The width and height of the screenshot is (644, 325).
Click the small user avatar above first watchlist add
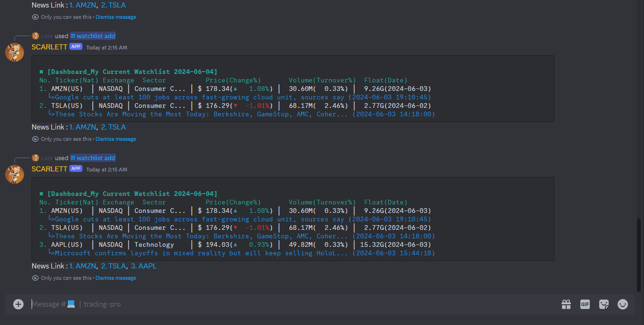tap(35, 36)
